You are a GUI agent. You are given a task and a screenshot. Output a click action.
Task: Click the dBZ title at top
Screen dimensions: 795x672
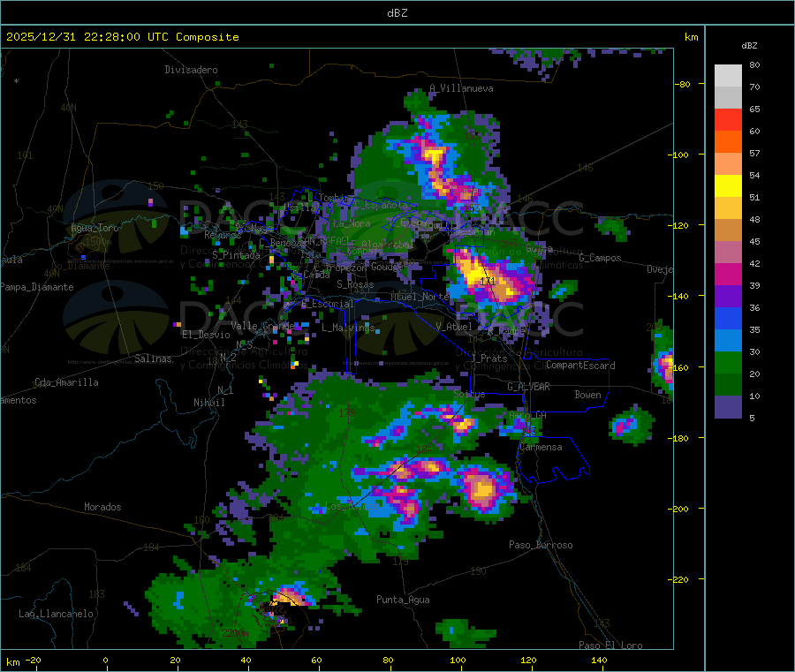tap(397, 13)
